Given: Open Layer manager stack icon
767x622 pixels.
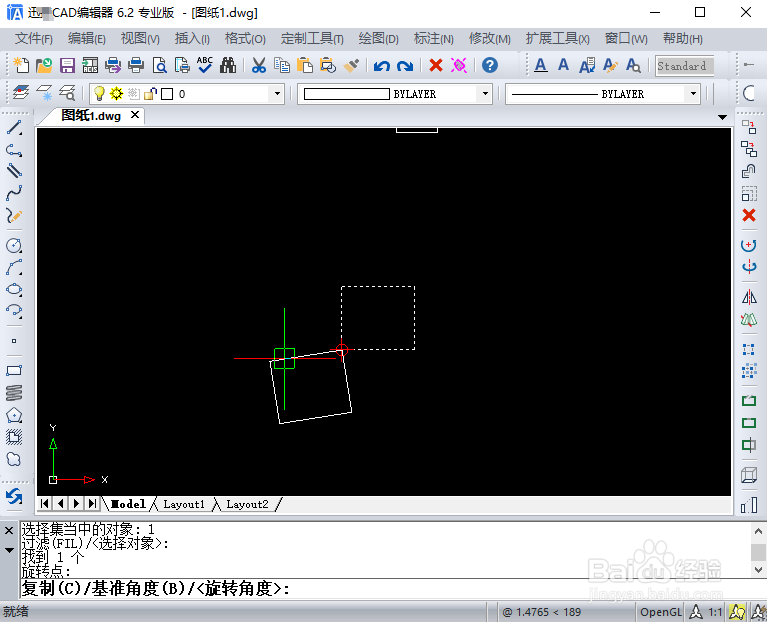Looking at the screenshot, I should [21, 92].
